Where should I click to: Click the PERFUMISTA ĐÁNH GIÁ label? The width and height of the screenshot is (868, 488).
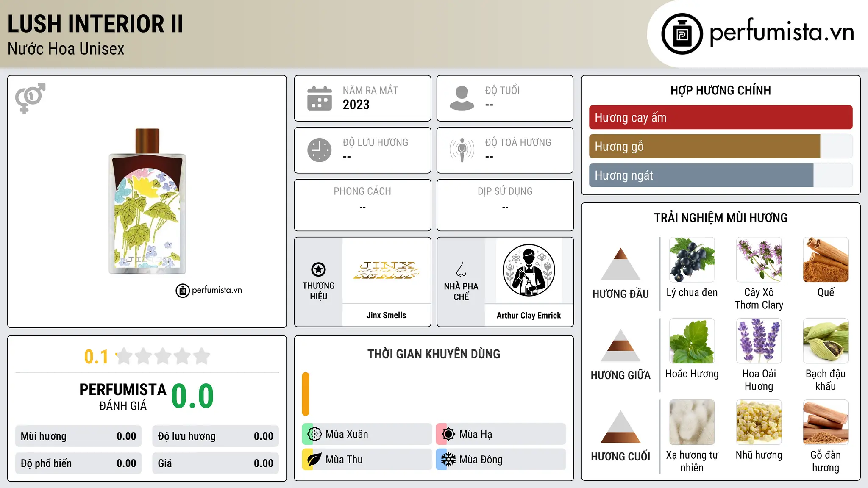123,397
